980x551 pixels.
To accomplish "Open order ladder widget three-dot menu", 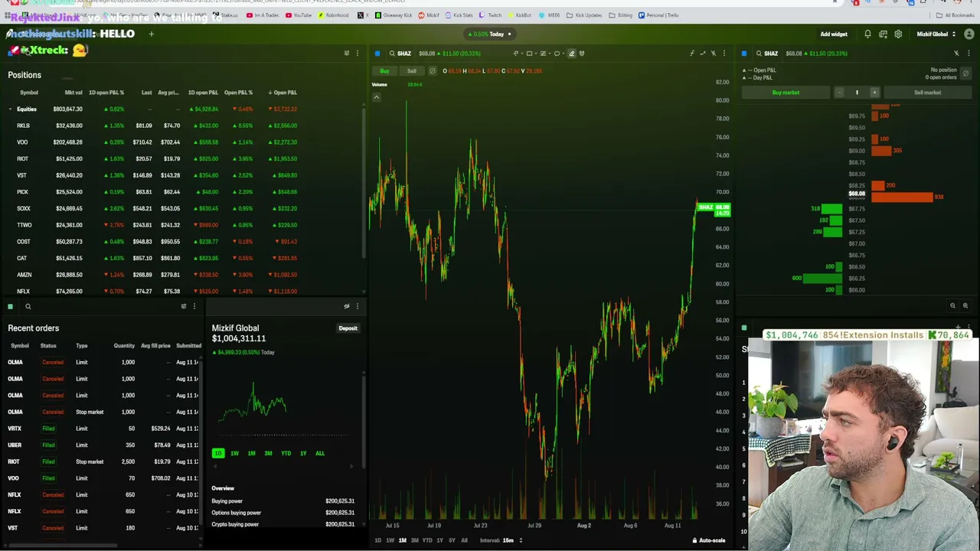I will pos(967,54).
